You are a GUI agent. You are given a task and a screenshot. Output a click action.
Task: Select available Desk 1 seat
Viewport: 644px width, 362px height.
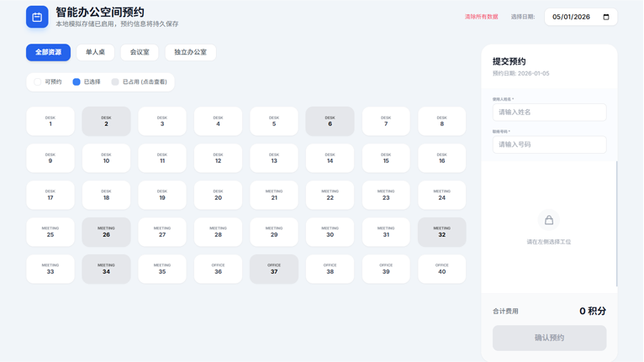point(50,121)
